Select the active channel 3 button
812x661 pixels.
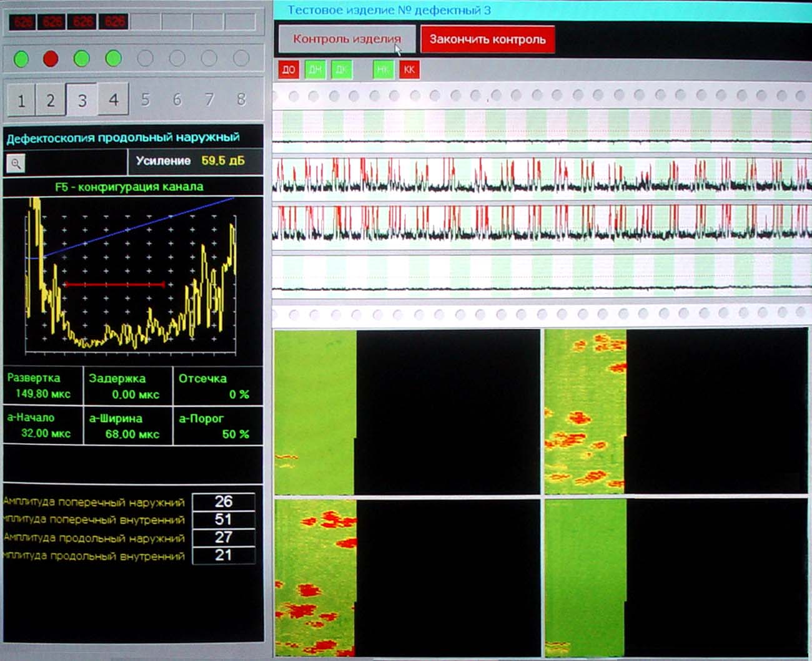(x=82, y=100)
